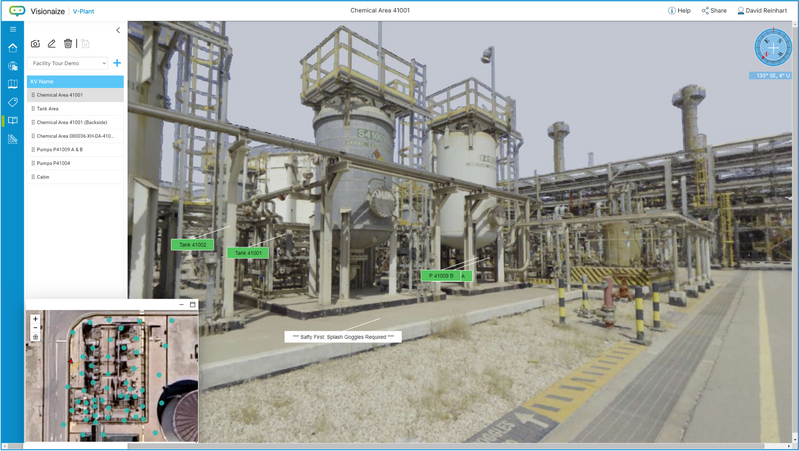Add new tour with plus icon
This screenshot has height=451, width=799.
[117, 63]
